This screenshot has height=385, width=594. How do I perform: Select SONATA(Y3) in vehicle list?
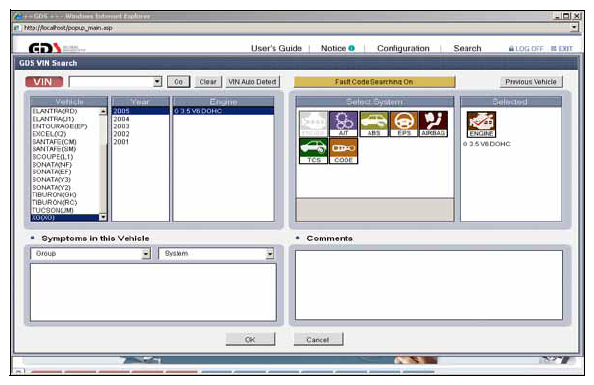coord(51,179)
